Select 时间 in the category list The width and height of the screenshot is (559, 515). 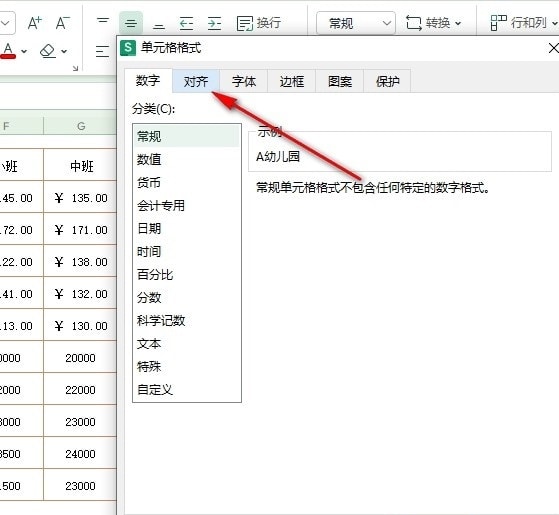coord(187,252)
